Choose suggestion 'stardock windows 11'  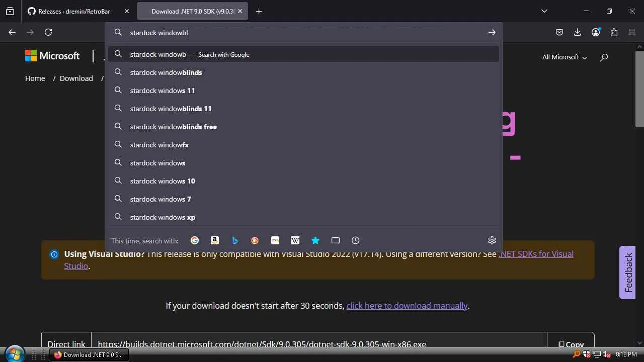click(303, 90)
